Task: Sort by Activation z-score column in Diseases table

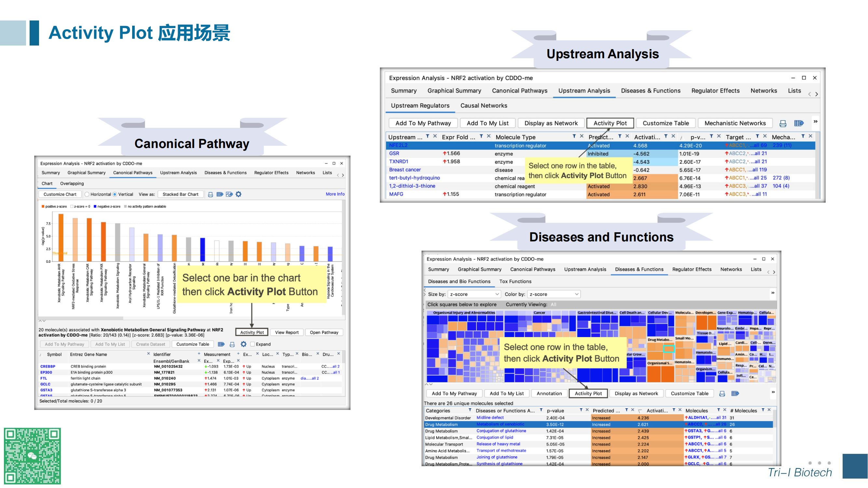Action: pyautogui.click(x=657, y=411)
